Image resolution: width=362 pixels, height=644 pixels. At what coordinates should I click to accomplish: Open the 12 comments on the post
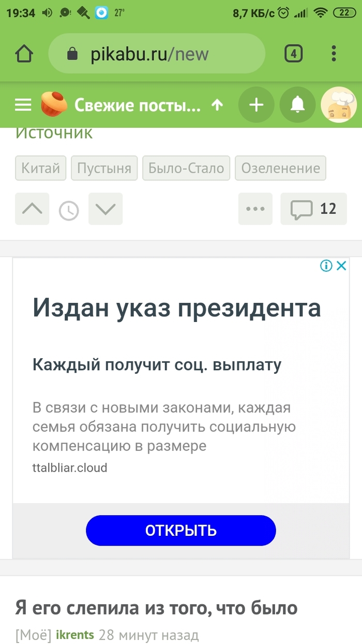[313, 209]
